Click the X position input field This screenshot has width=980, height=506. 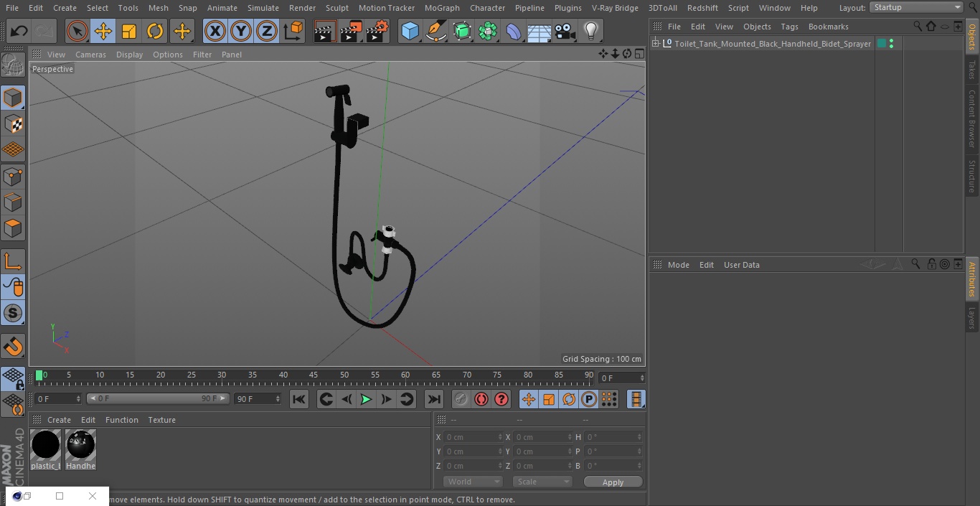pyautogui.click(x=473, y=437)
